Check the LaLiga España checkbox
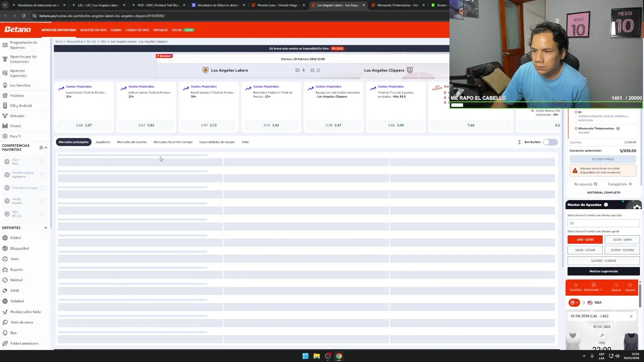Viewport: 644px width, 362px height. (42, 201)
